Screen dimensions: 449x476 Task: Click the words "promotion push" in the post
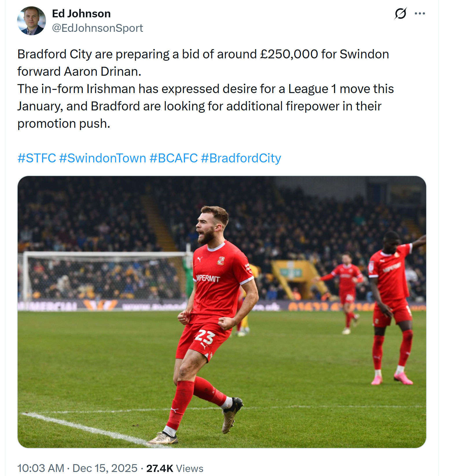[64, 124]
